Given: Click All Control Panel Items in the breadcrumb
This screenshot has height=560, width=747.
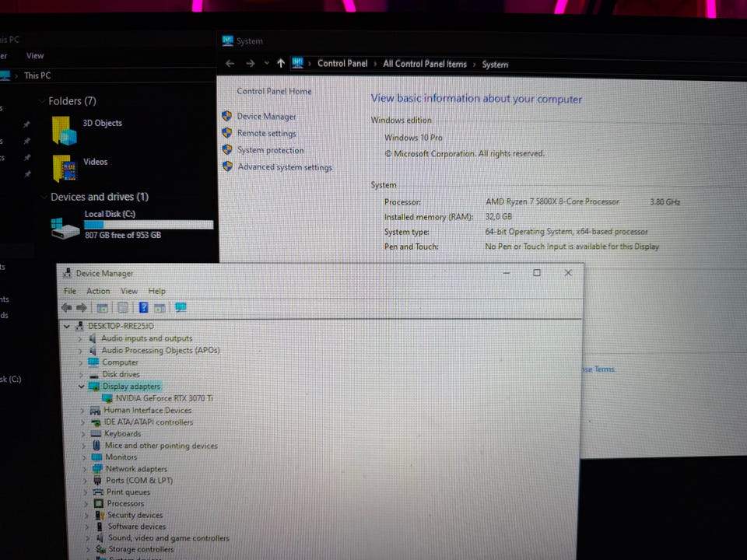Looking at the screenshot, I should [x=425, y=64].
